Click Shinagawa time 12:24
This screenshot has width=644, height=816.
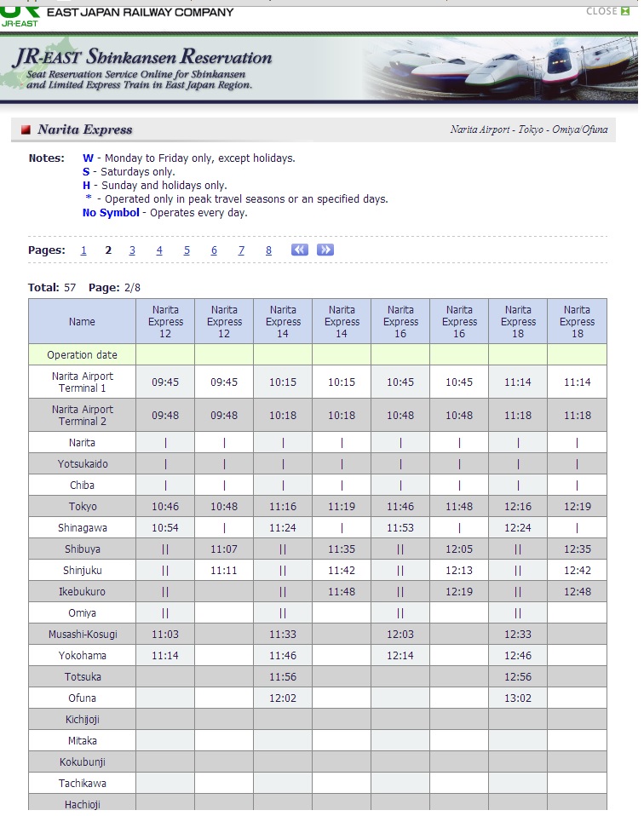[x=518, y=528]
